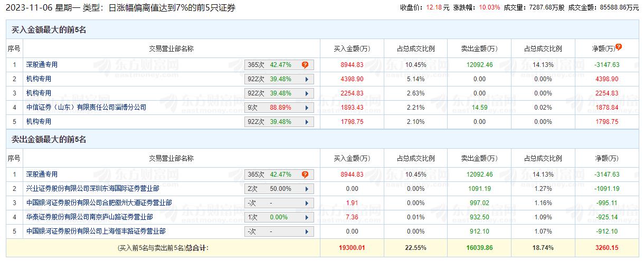This screenshot has width=644, height=261.
Task: Click 买入金额(万) header in sell table
Action: tap(352, 158)
